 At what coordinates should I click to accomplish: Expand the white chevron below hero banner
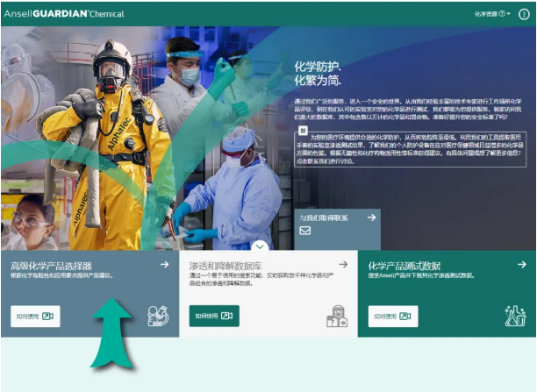(261, 246)
